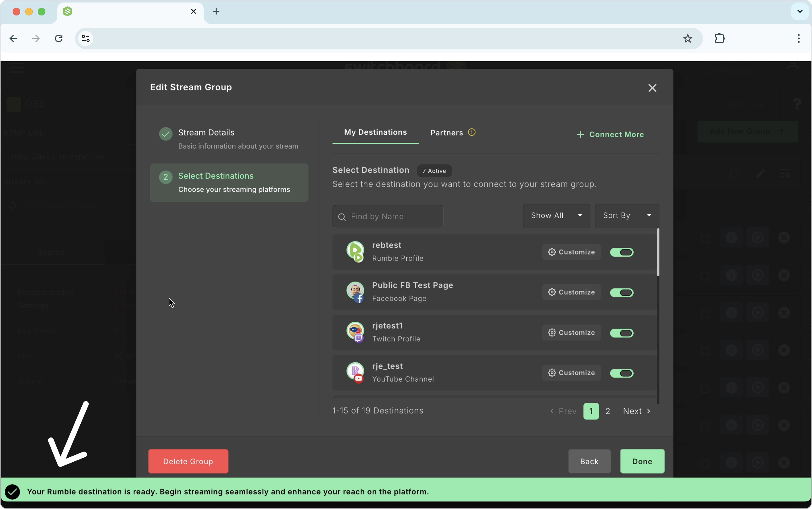
Task: Toggle off the rje_test YouTube destination
Action: point(622,373)
